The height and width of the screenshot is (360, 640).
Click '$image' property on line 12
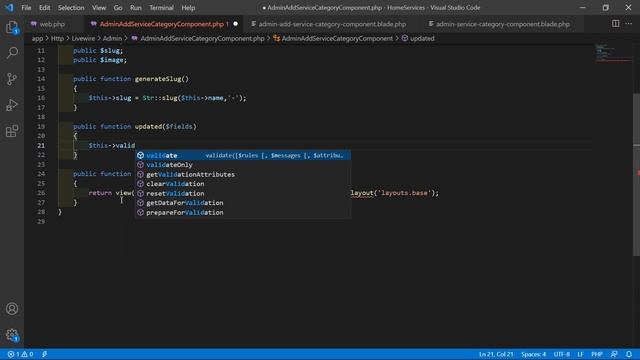[x=111, y=60]
